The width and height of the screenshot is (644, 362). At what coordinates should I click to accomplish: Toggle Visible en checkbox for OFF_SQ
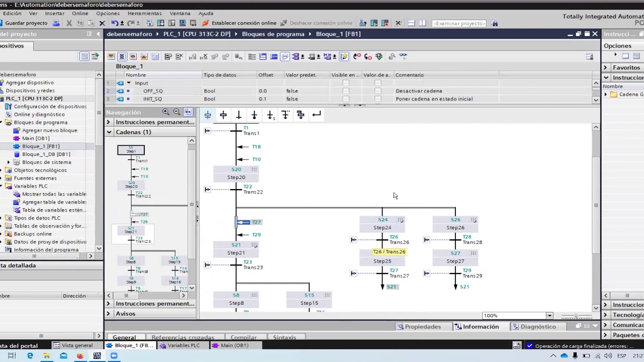coord(346,91)
